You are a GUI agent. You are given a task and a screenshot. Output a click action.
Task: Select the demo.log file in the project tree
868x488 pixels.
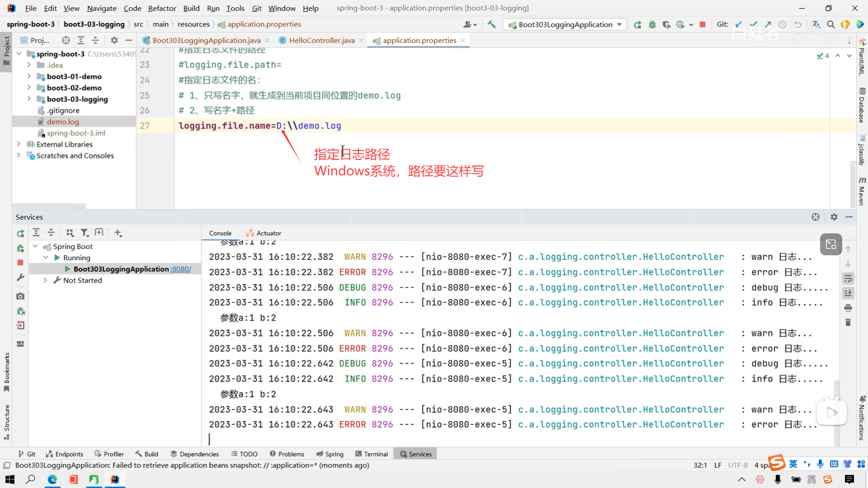pyautogui.click(x=63, y=122)
